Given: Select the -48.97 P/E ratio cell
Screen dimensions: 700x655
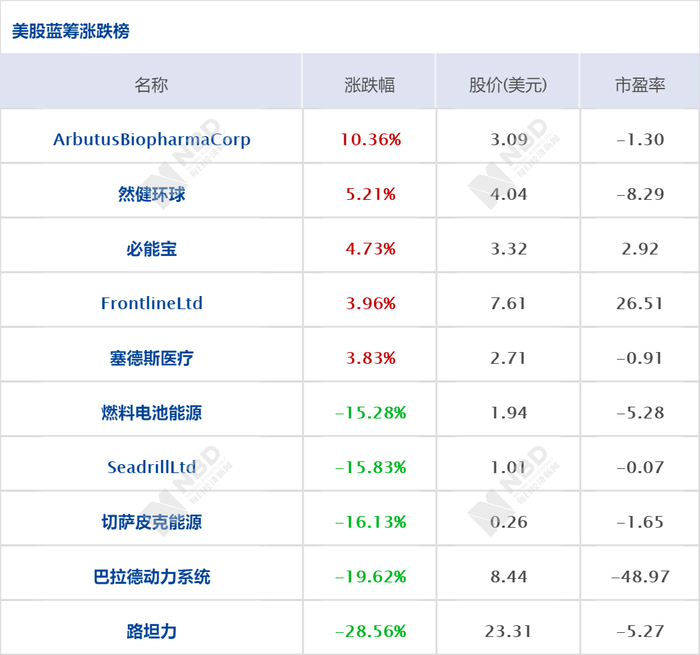Looking at the screenshot, I should click(x=640, y=576).
